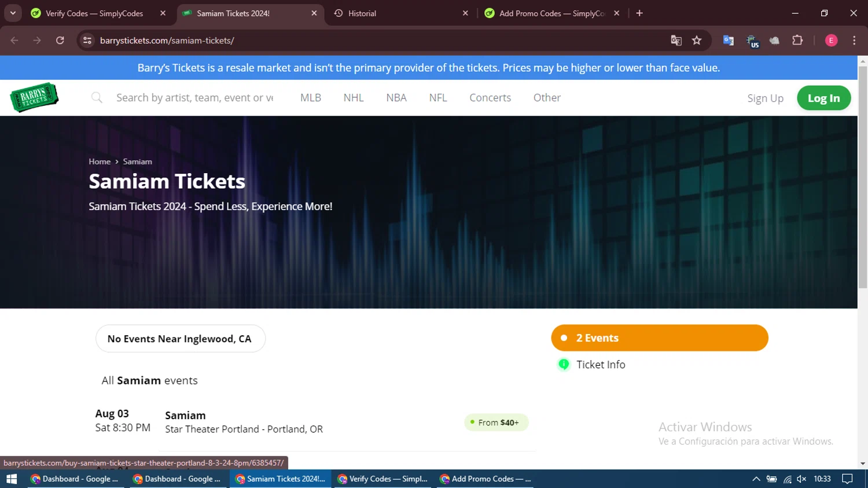Open the NBA menu

click(396, 98)
